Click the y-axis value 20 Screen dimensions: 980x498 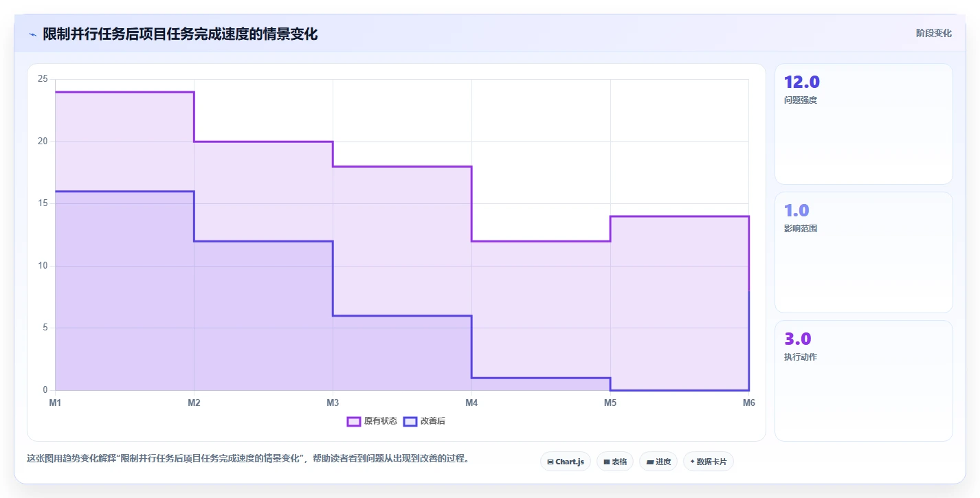pyautogui.click(x=43, y=141)
